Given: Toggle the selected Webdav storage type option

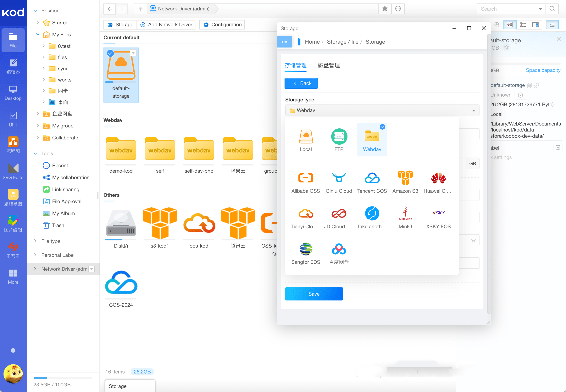Looking at the screenshot, I should 372,139.
